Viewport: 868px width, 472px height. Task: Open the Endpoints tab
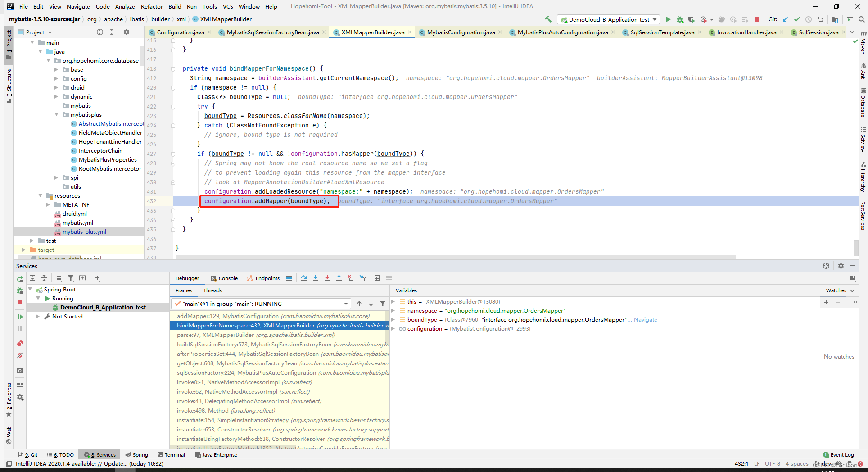[263, 278]
